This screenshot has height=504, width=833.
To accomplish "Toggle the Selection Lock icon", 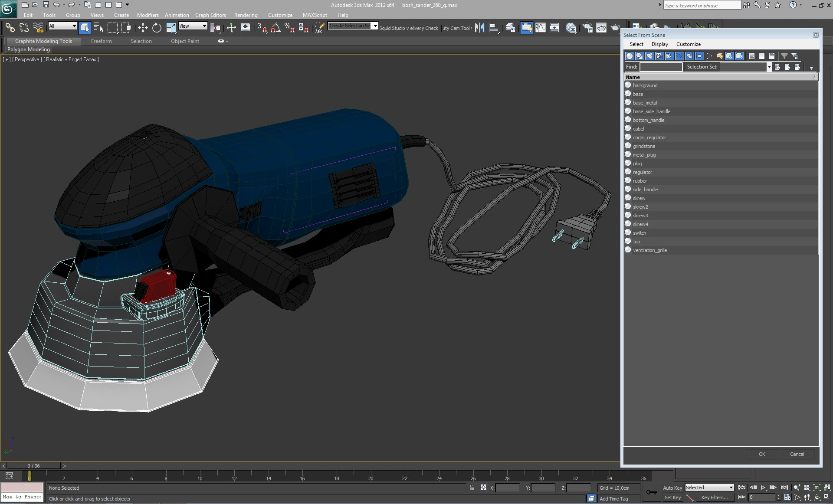I will tap(472, 488).
